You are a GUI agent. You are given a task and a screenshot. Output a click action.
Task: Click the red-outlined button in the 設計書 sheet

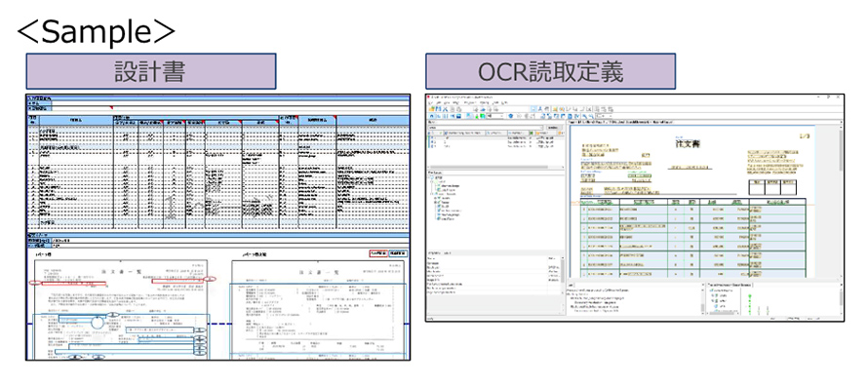tap(377, 252)
